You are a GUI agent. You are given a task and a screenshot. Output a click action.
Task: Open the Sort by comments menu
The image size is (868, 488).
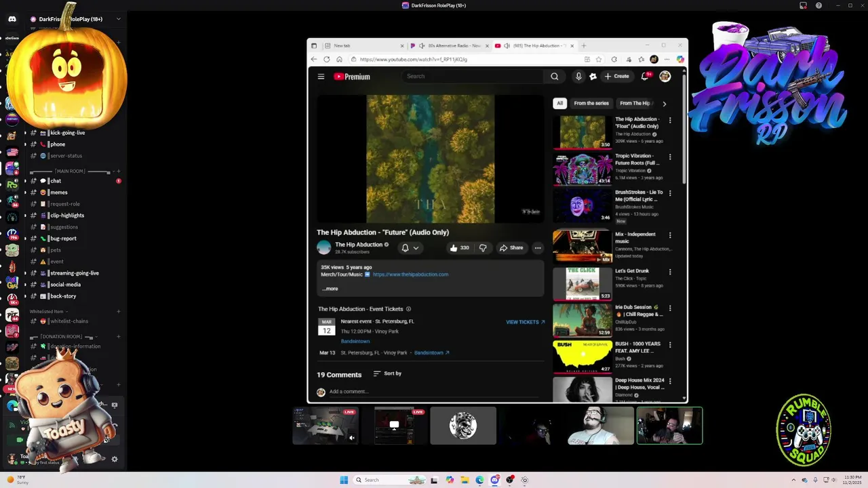coord(387,373)
